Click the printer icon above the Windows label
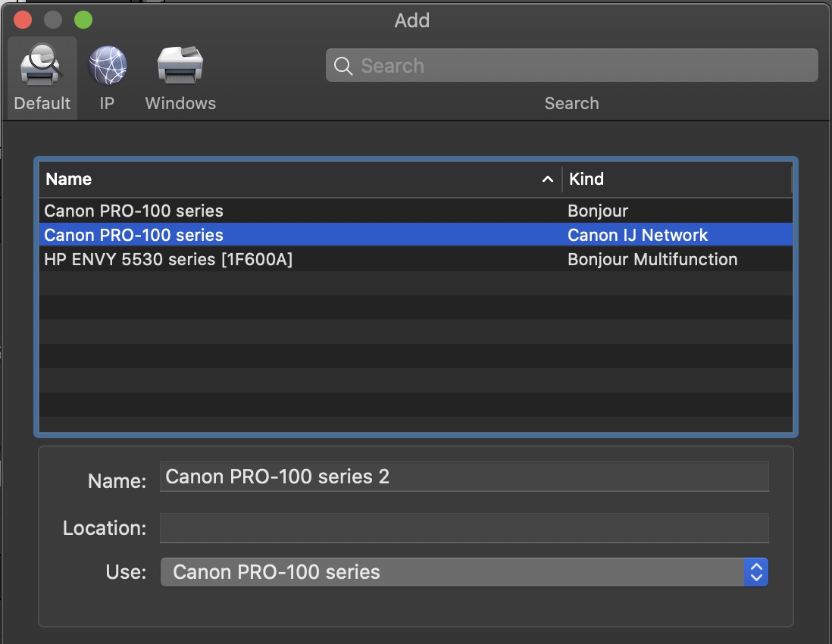Image resolution: width=832 pixels, height=644 pixels. coord(180,64)
